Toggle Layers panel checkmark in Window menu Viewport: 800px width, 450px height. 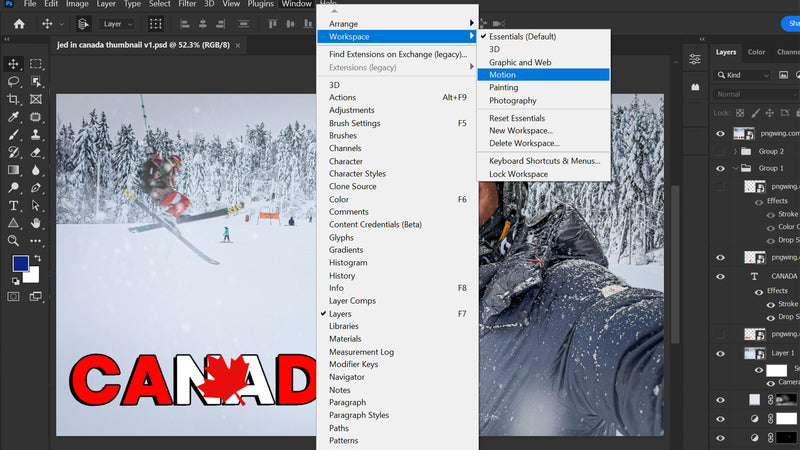point(340,314)
